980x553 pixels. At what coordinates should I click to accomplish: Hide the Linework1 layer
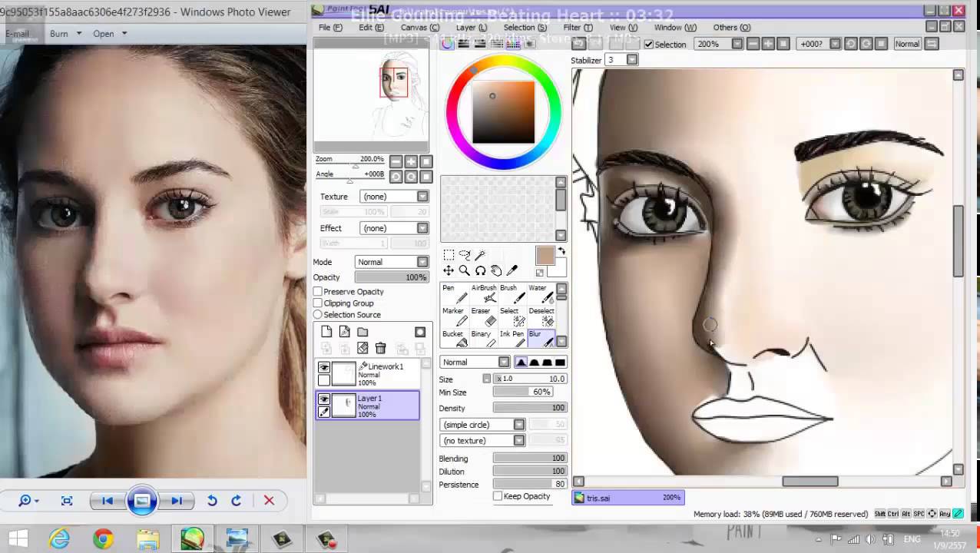pos(324,368)
